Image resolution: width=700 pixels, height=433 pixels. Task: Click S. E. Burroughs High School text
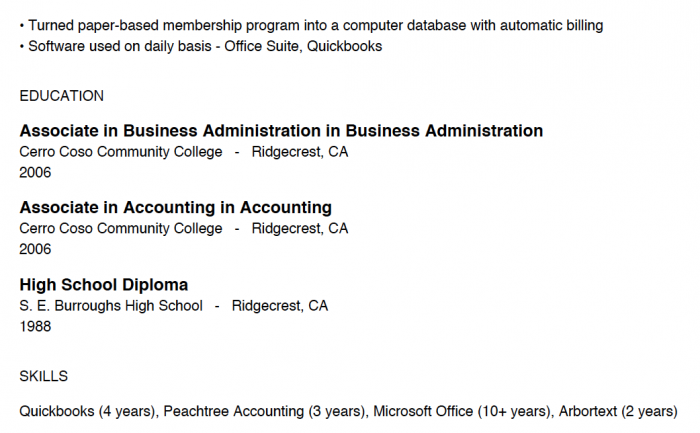111,306
